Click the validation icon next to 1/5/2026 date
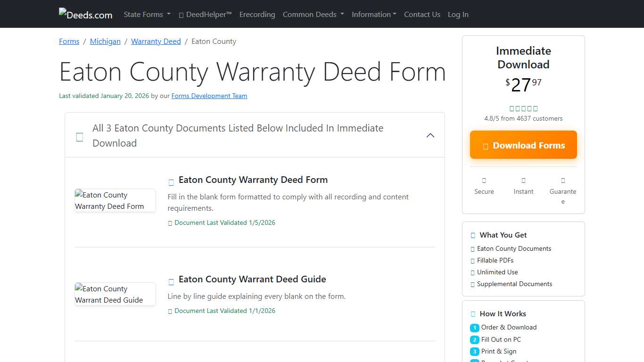This screenshot has height=362, width=644. [170, 222]
